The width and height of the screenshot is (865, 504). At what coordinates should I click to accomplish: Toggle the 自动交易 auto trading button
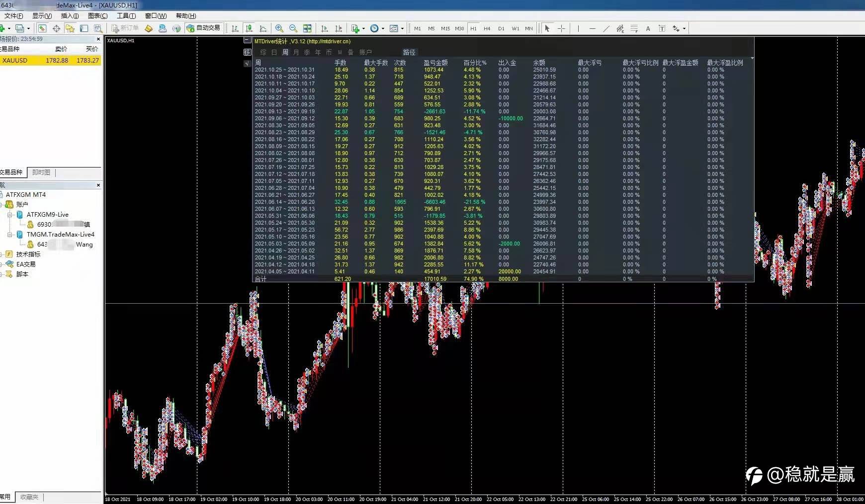(x=203, y=28)
